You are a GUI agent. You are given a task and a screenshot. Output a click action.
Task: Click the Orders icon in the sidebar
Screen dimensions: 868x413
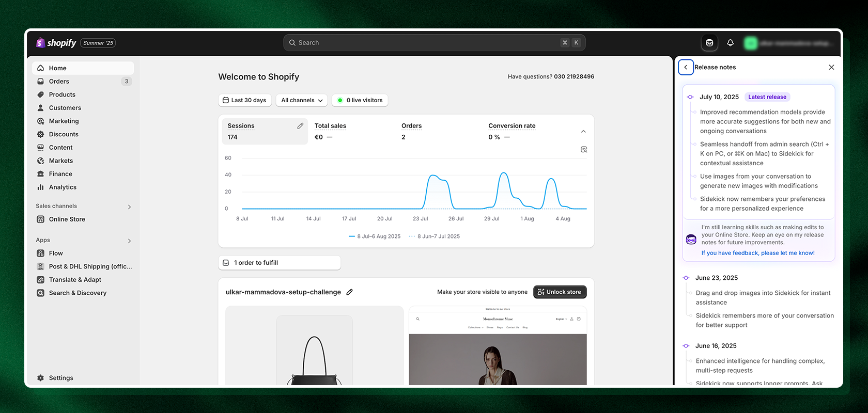[40, 82]
